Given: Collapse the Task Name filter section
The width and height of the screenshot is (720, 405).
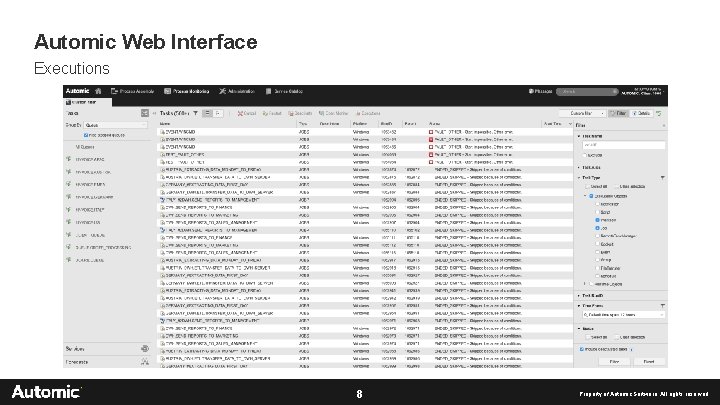Looking at the screenshot, I should click(x=579, y=136).
